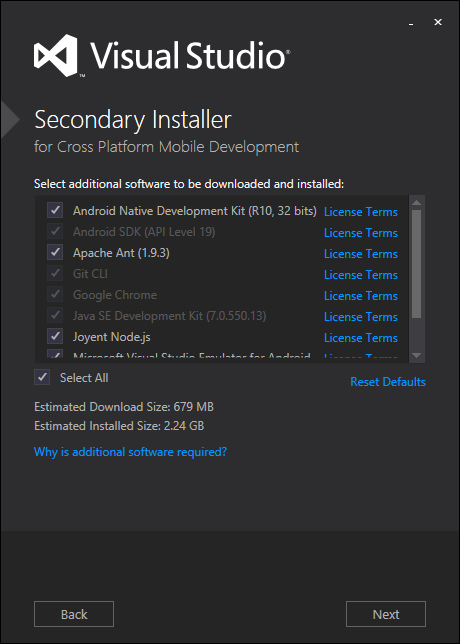
Task: Click the scroll up arrow of software list
Action: (416, 202)
